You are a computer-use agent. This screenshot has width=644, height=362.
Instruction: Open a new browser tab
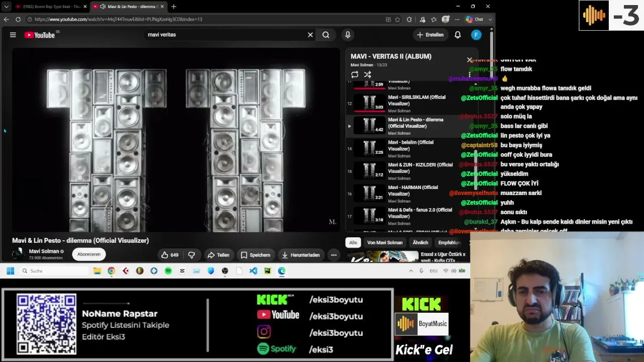[x=174, y=7]
